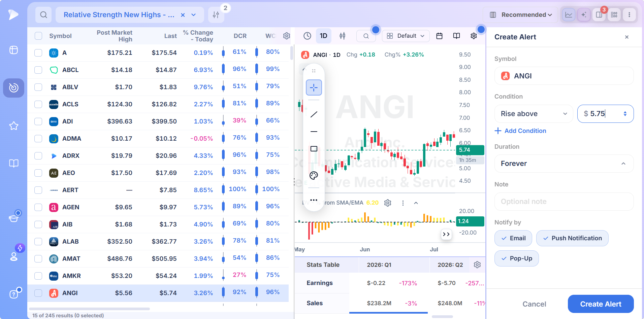Open the book icon in the chart toolbar
The height and width of the screenshot is (319, 644).
456,36
